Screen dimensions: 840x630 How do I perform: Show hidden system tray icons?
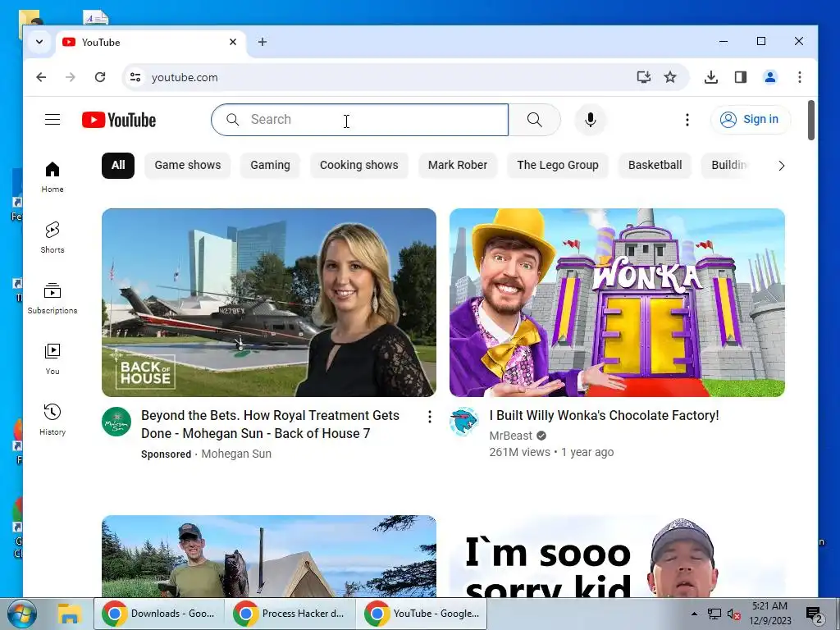pyautogui.click(x=694, y=614)
